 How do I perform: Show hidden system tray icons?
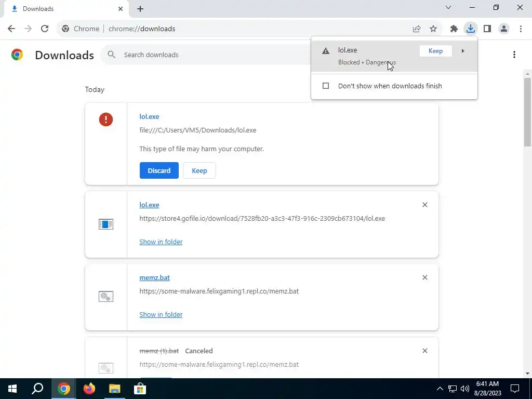click(x=440, y=389)
